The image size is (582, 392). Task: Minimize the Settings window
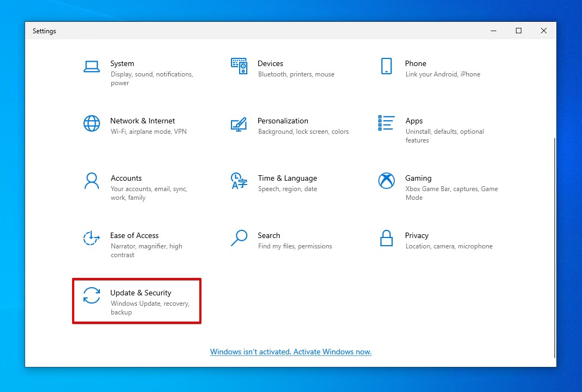493,31
